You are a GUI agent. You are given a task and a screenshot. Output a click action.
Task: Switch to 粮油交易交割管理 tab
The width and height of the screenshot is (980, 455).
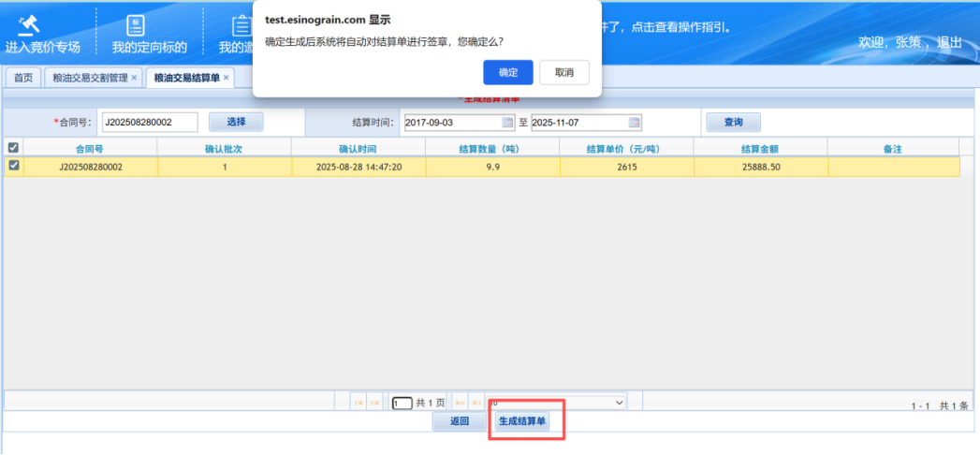pyautogui.click(x=90, y=78)
